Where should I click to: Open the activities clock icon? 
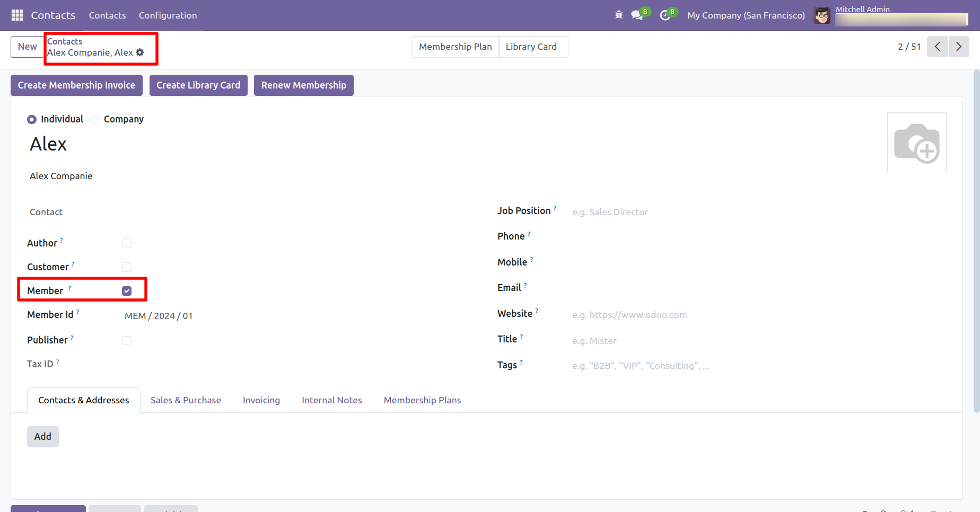[x=665, y=15]
